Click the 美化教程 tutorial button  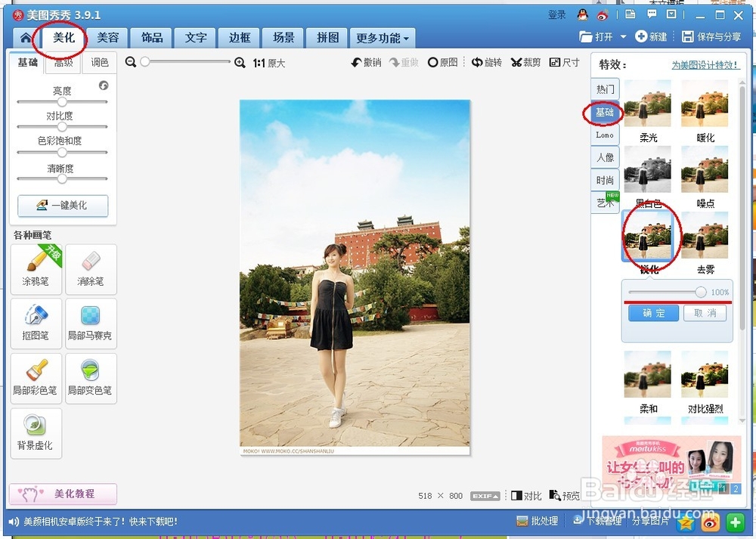[x=64, y=494]
